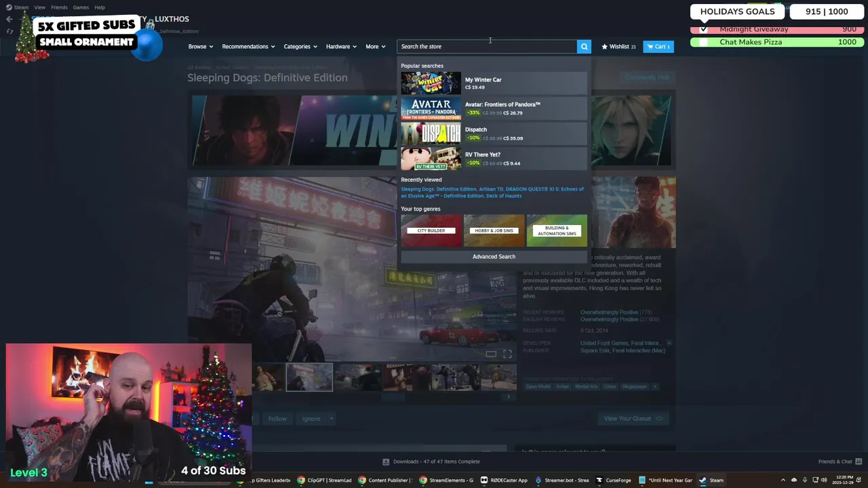The height and width of the screenshot is (488, 868).
Task: Open the City Builder genre tile
Action: click(x=431, y=230)
